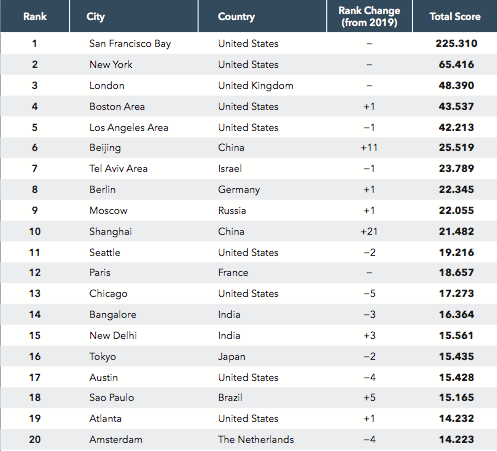
Task: Select New York's total score 65.416
Action: pos(456,64)
